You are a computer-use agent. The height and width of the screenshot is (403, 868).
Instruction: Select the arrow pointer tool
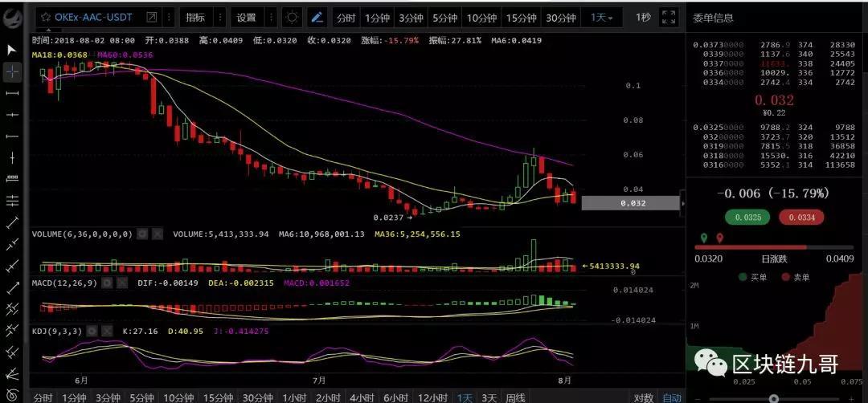tap(12, 51)
